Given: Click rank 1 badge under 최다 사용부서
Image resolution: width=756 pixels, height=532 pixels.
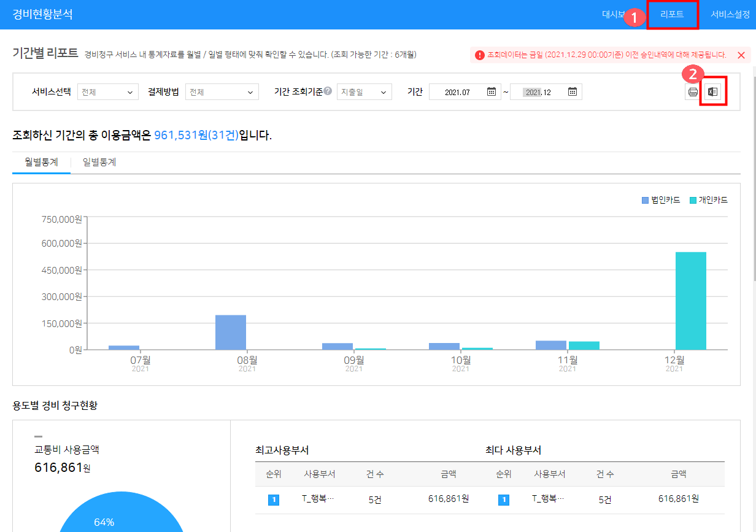Looking at the screenshot, I should click(x=504, y=500).
